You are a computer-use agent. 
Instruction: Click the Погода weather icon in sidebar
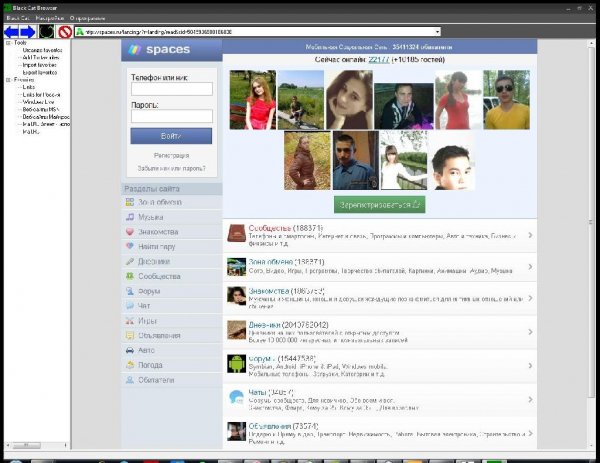click(x=130, y=365)
